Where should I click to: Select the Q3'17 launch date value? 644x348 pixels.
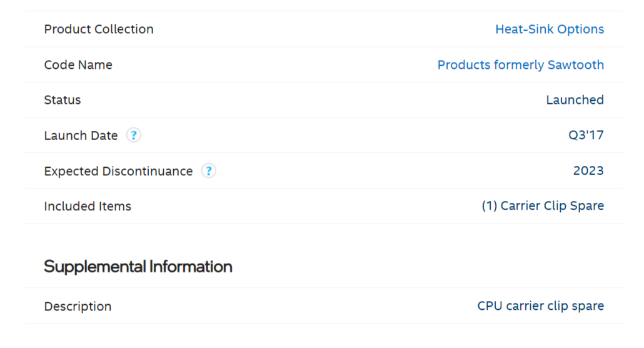586,136
